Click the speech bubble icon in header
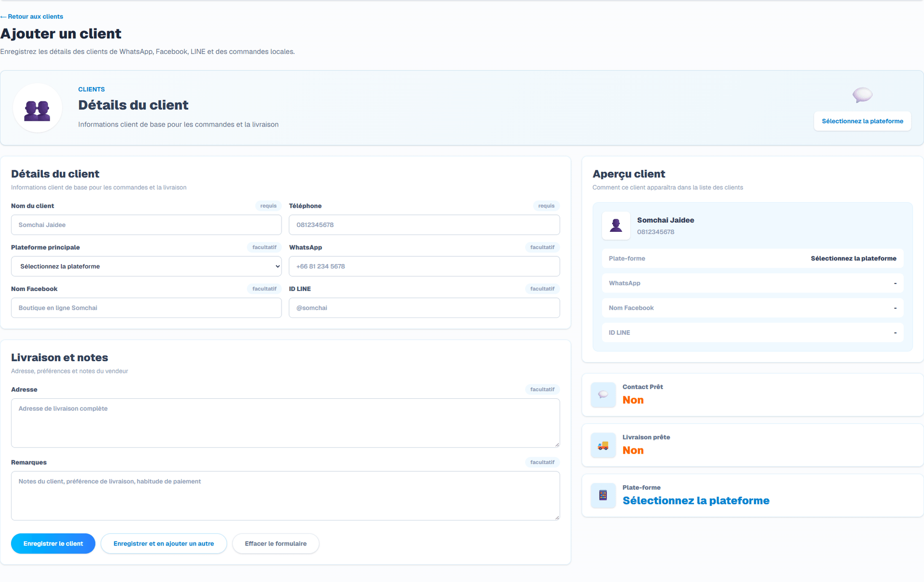924x582 pixels. [x=862, y=95]
